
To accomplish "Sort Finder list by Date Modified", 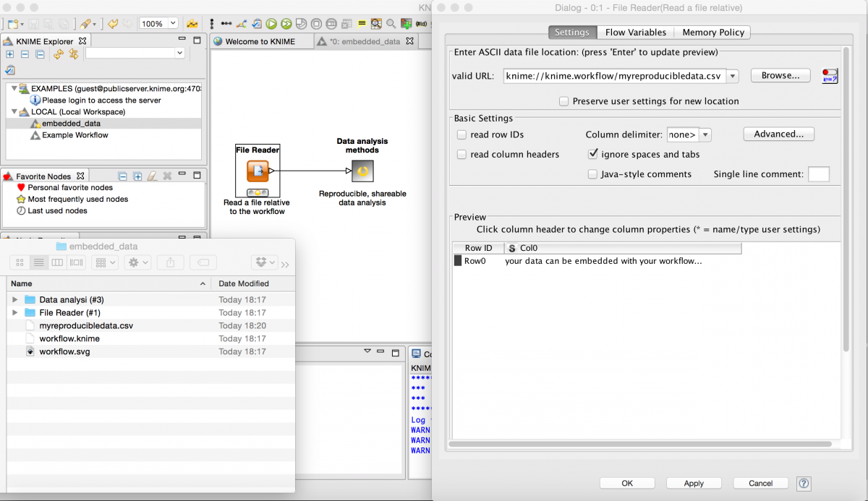I will (244, 283).
